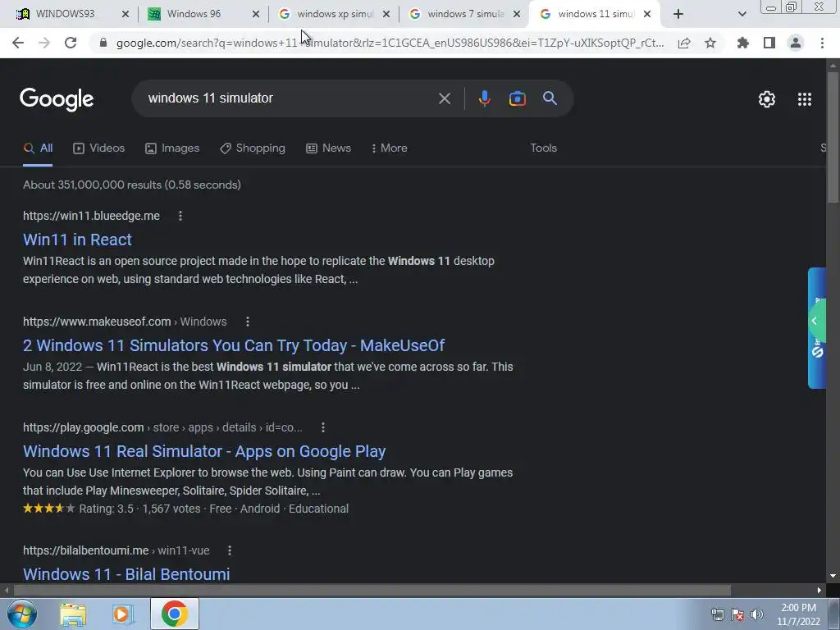The height and width of the screenshot is (630, 840).
Task: Open options for bilalbentoumi.me result
Action: [230, 550]
